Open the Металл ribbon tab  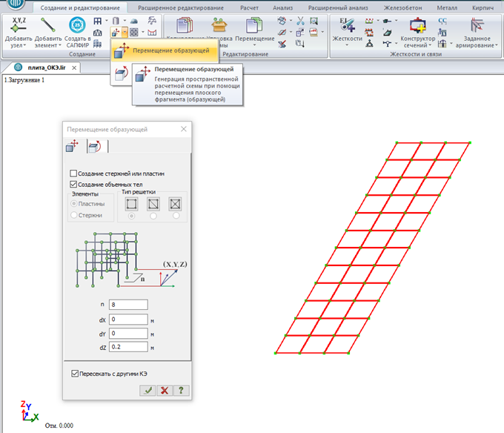pyautogui.click(x=447, y=7)
